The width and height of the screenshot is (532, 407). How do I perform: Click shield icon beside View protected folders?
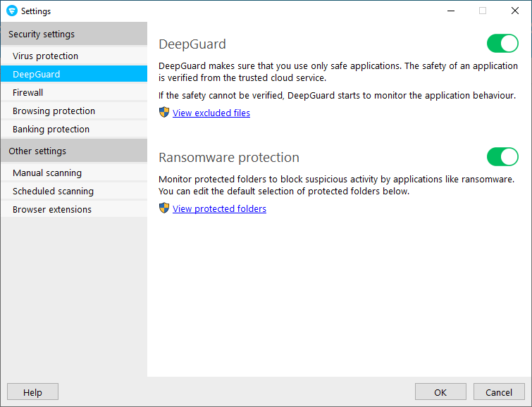164,208
